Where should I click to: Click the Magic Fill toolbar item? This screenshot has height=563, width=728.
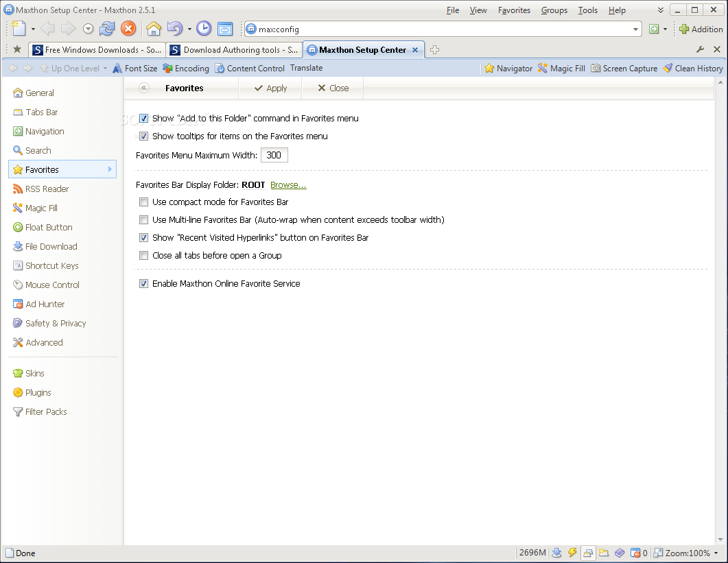tap(561, 68)
